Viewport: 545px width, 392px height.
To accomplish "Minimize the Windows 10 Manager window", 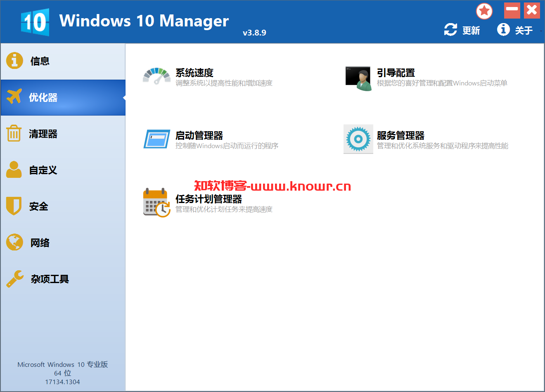I will coord(512,10).
